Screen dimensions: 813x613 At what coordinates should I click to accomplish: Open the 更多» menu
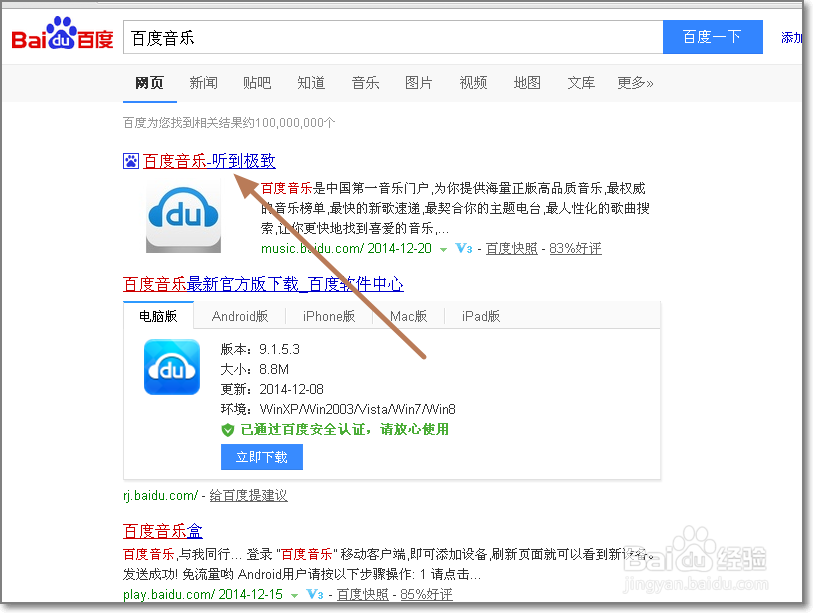point(635,83)
